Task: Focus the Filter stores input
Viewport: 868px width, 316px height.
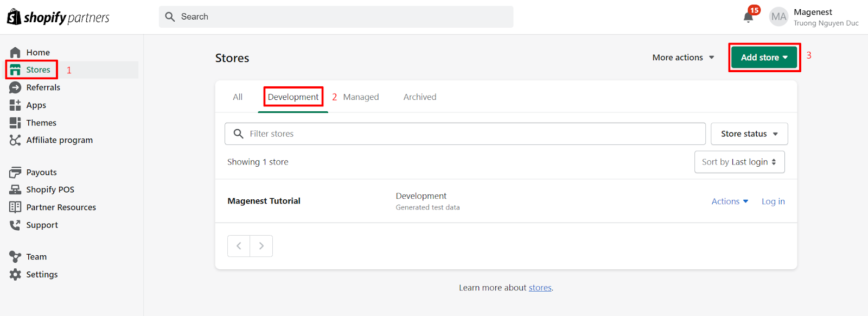Action: [465, 134]
